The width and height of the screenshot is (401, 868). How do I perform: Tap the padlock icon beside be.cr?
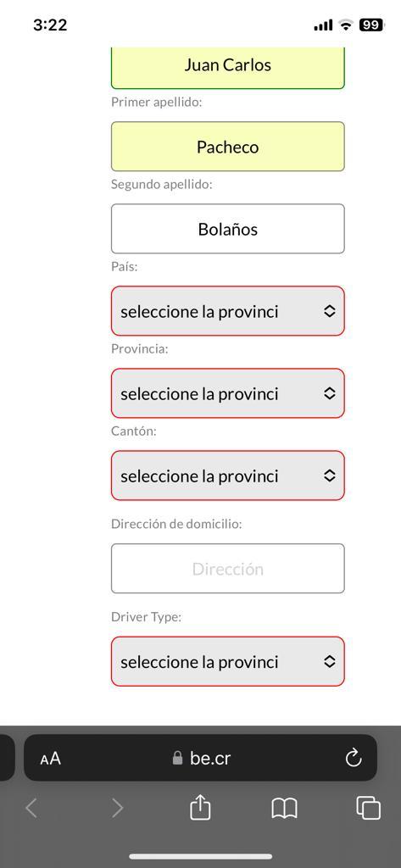click(x=177, y=758)
